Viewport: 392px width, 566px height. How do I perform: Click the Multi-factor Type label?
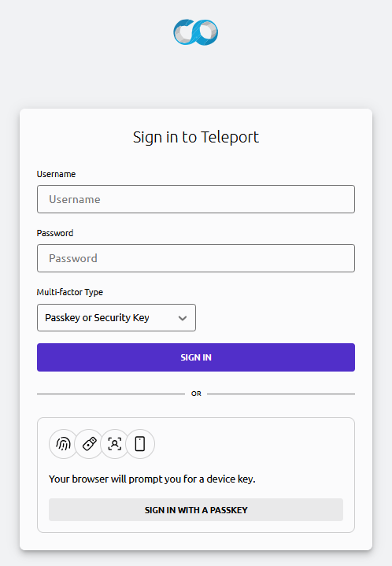pos(70,292)
